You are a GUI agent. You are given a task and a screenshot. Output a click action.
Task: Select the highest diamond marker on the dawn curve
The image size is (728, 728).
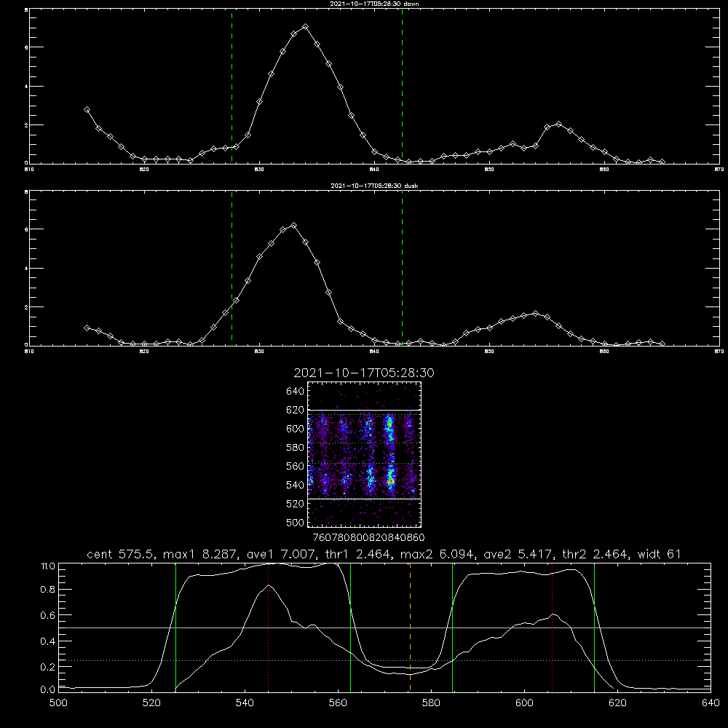click(305, 27)
